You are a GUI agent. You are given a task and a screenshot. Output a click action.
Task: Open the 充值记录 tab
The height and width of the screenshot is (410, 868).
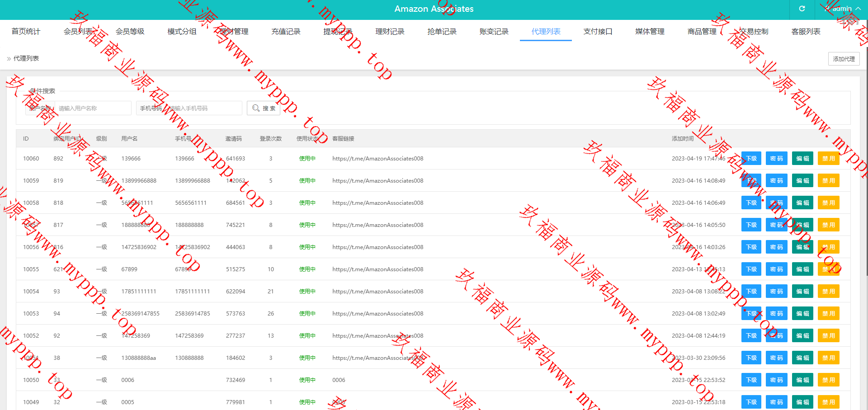pyautogui.click(x=286, y=31)
